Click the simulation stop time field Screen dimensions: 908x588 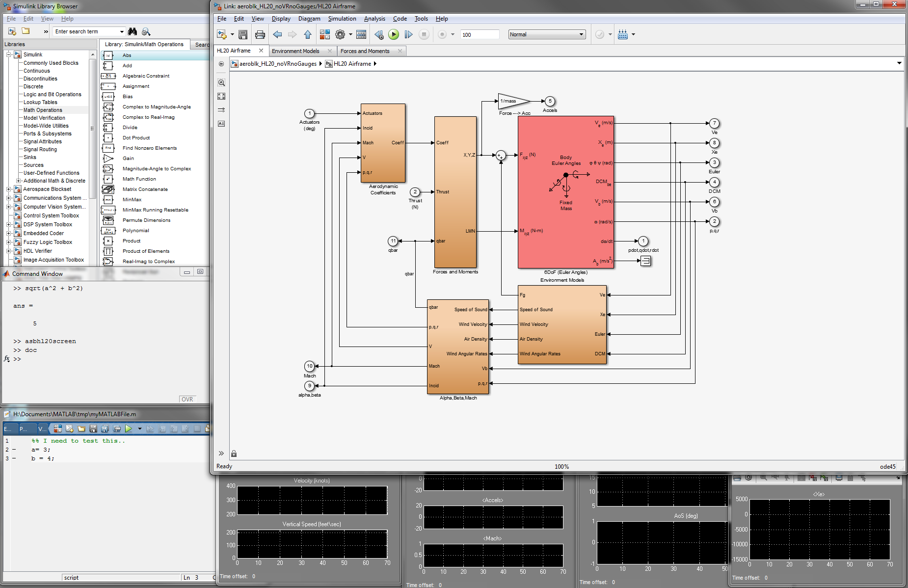[x=479, y=34]
